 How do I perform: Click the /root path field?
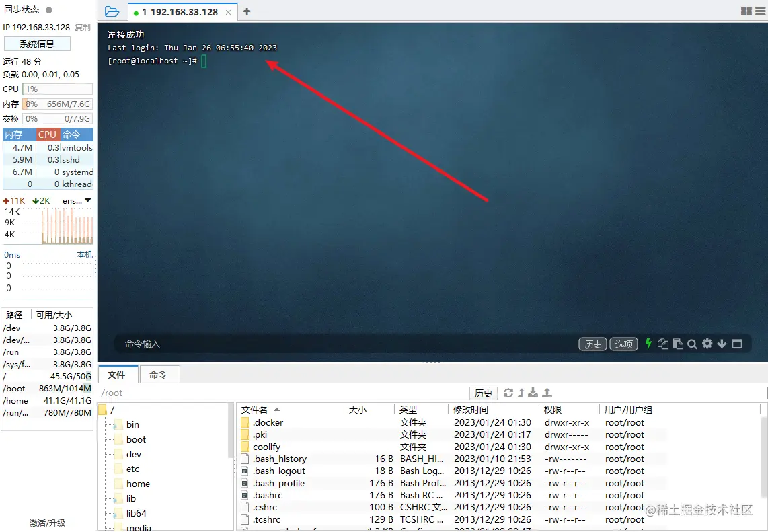(x=284, y=393)
